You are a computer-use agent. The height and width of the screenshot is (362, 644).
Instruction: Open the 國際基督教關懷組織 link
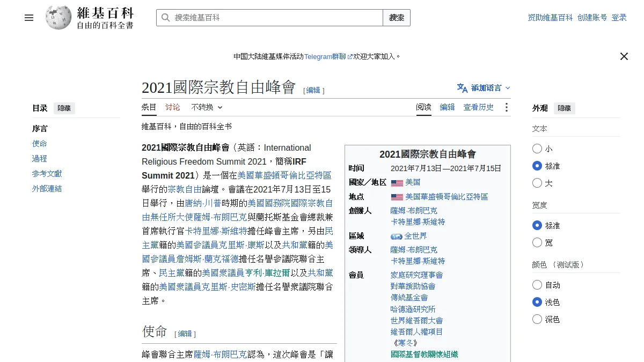[425, 354]
